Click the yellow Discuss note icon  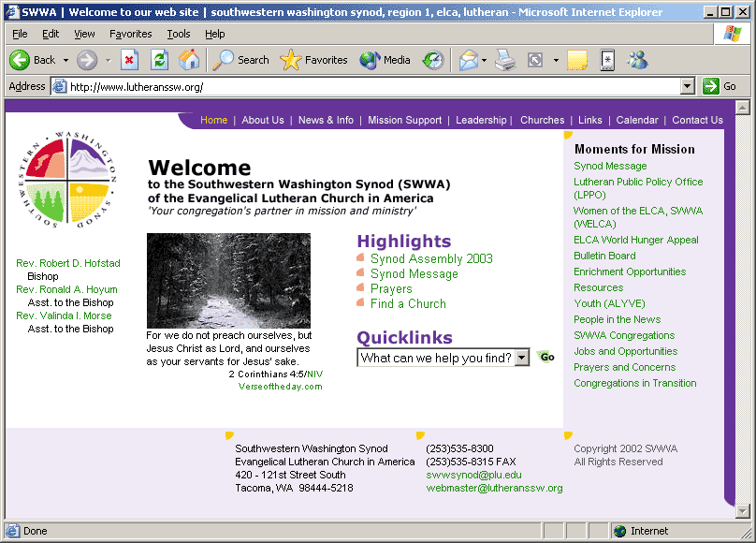pos(576,60)
